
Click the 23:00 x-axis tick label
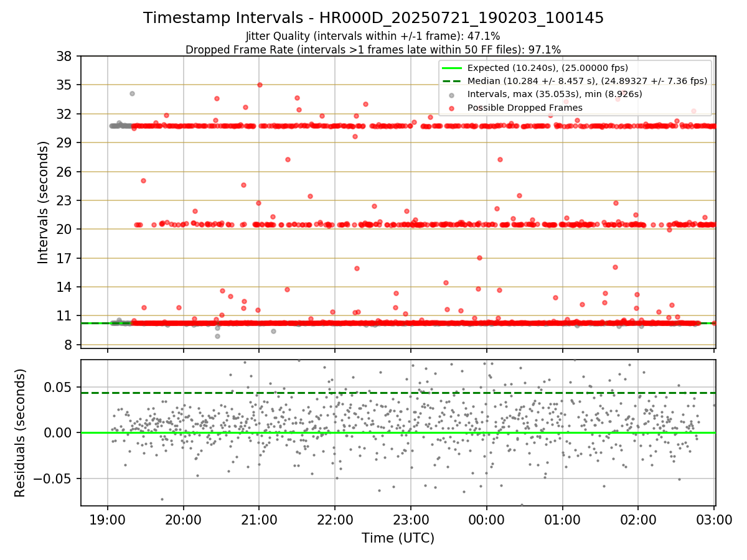pyautogui.click(x=411, y=520)
